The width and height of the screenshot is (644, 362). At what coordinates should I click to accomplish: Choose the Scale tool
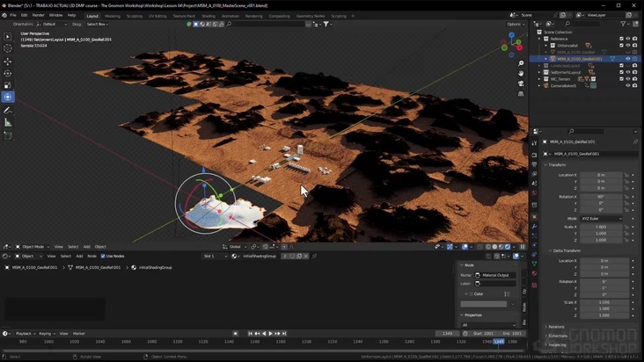(8, 85)
